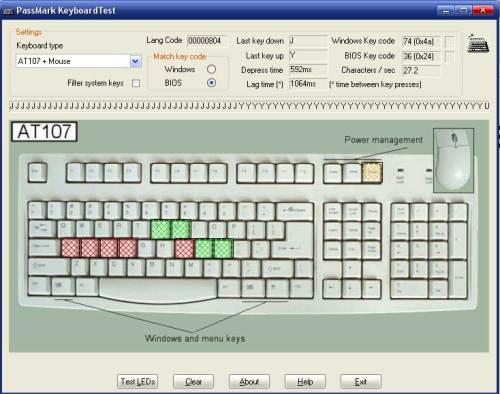Click the Test LEDs button
This screenshot has height=394, width=500.
(138, 382)
